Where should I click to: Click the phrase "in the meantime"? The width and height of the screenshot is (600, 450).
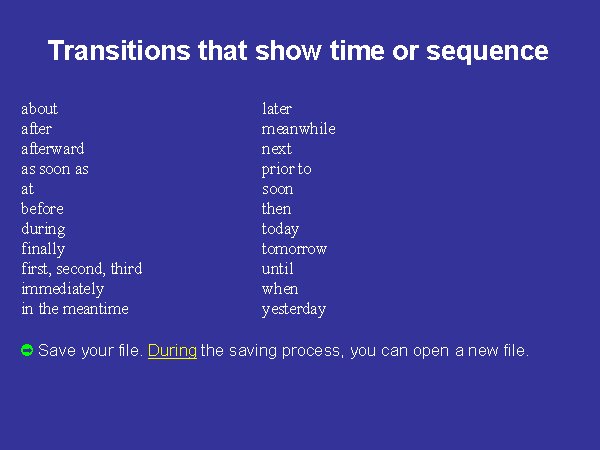(75, 309)
